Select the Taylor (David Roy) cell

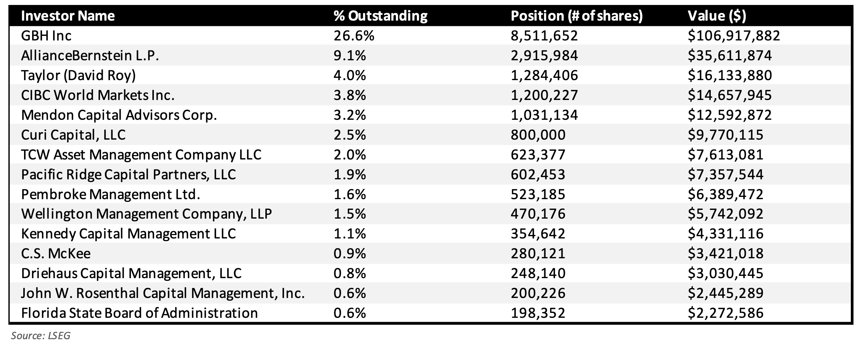coord(78,76)
